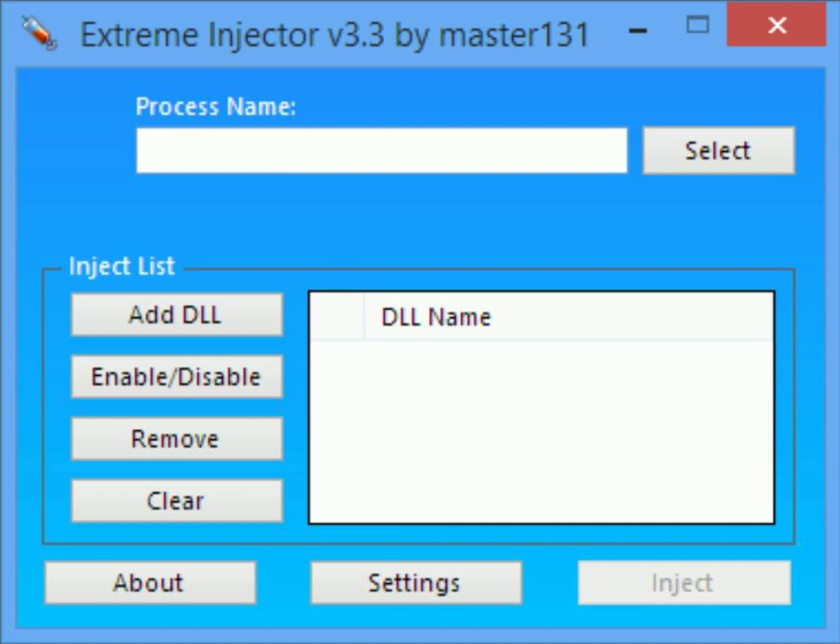This screenshot has height=644, width=840.
Task: Click the Enable/Disable button
Action: (x=177, y=377)
